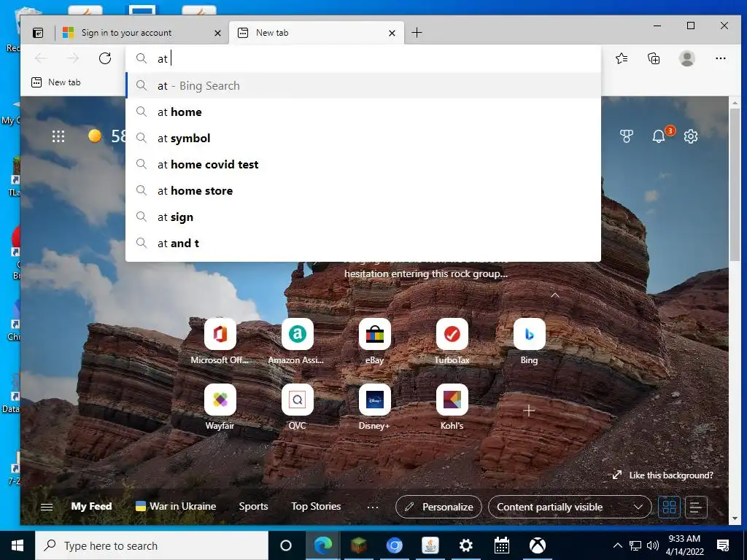Select Sports feed tab
The width and height of the screenshot is (747, 560).
coord(253,506)
